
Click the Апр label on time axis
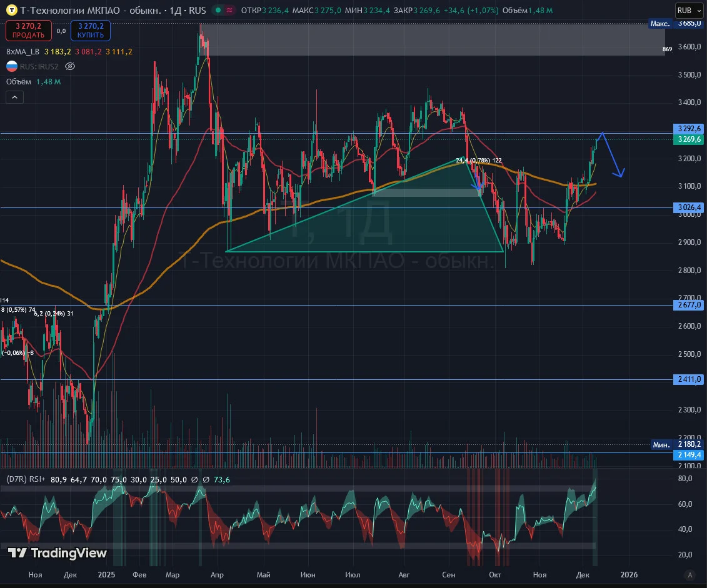[x=217, y=574]
